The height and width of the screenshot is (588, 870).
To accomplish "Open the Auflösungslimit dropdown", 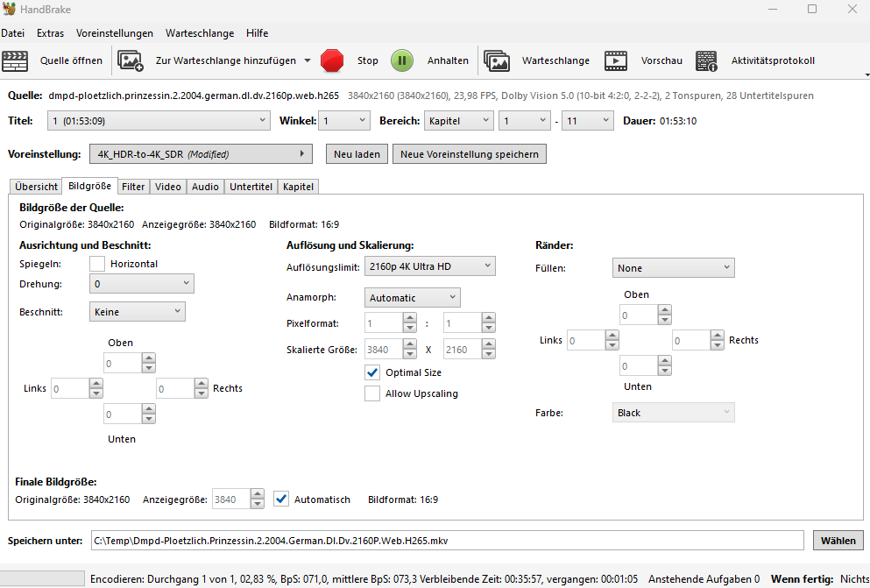I will tap(430, 266).
